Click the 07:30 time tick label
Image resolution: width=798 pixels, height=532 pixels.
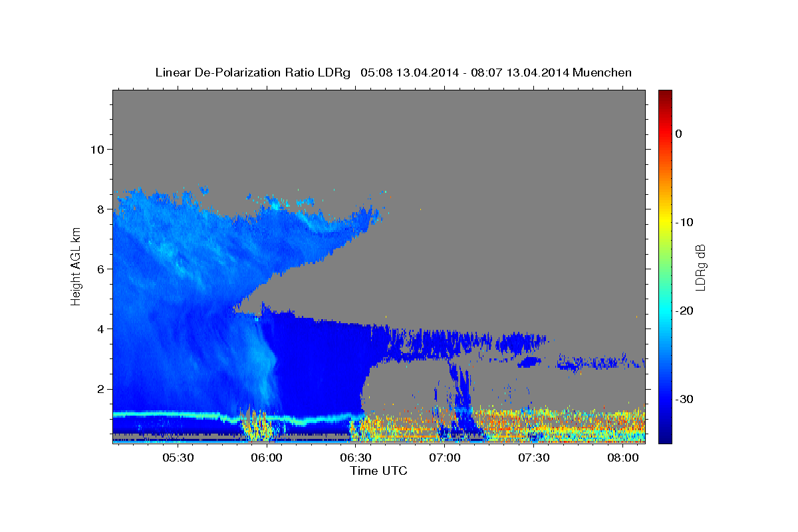tap(533, 458)
